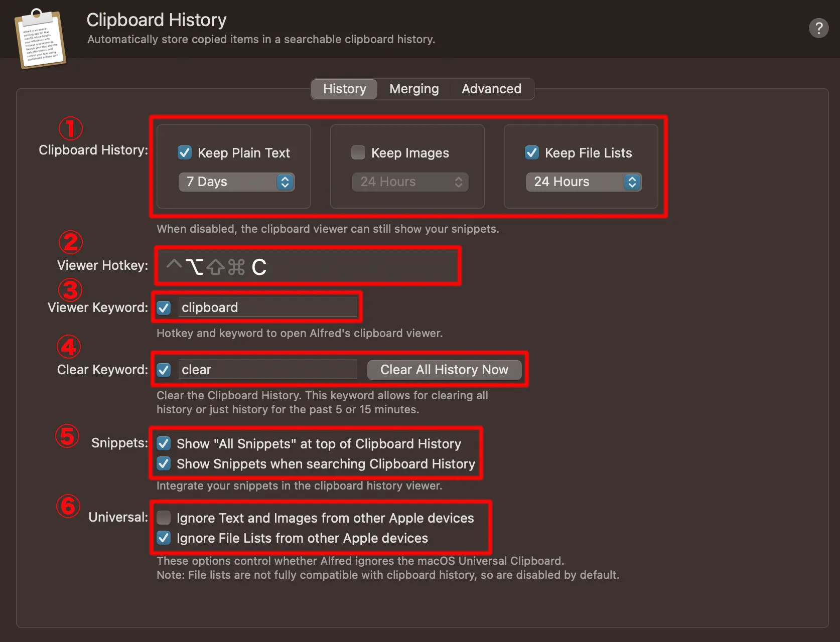
Task: Click 'Hotkey and keyword to open Alfred's clipboard viewer'
Action: 300,333
